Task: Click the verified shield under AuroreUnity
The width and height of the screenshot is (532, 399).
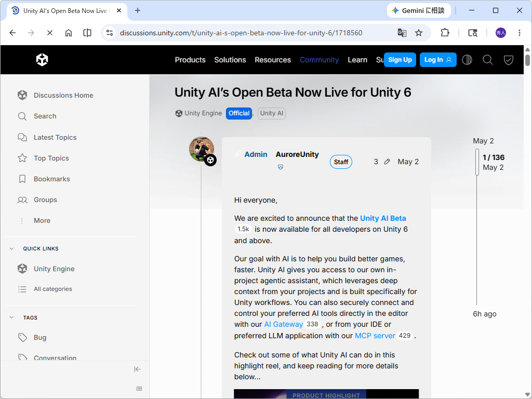Action: point(280,167)
